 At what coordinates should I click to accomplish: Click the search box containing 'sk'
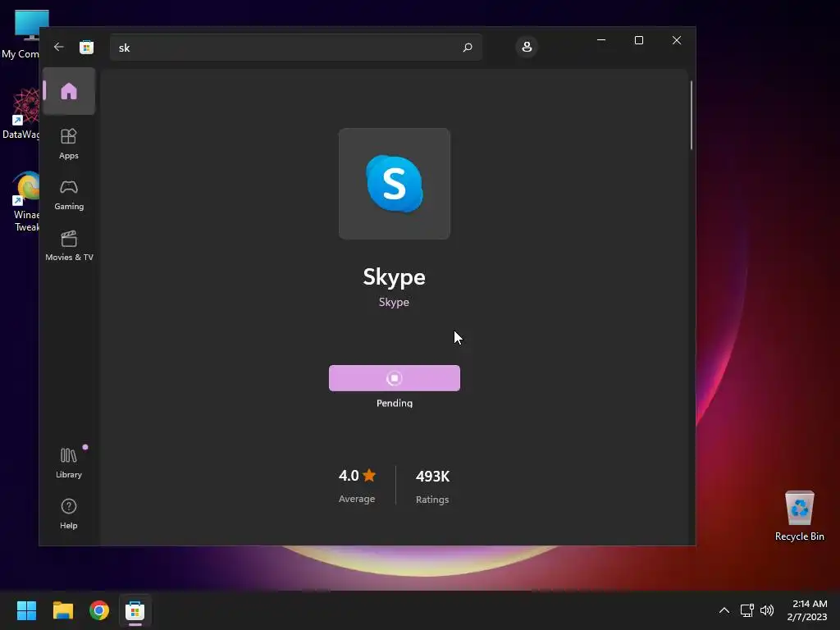[x=295, y=47]
